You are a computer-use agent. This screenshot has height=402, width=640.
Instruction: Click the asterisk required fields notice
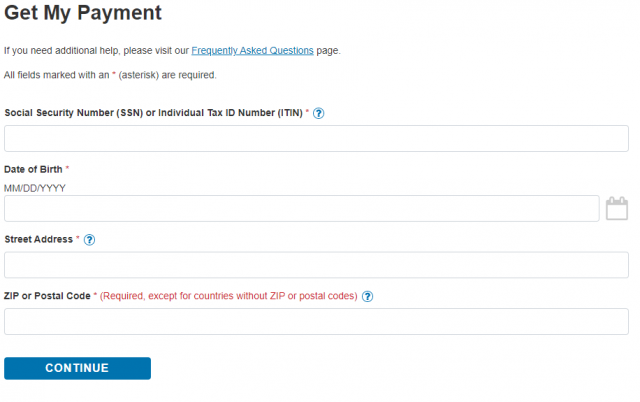pyautogui.click(x=110, y=75)
